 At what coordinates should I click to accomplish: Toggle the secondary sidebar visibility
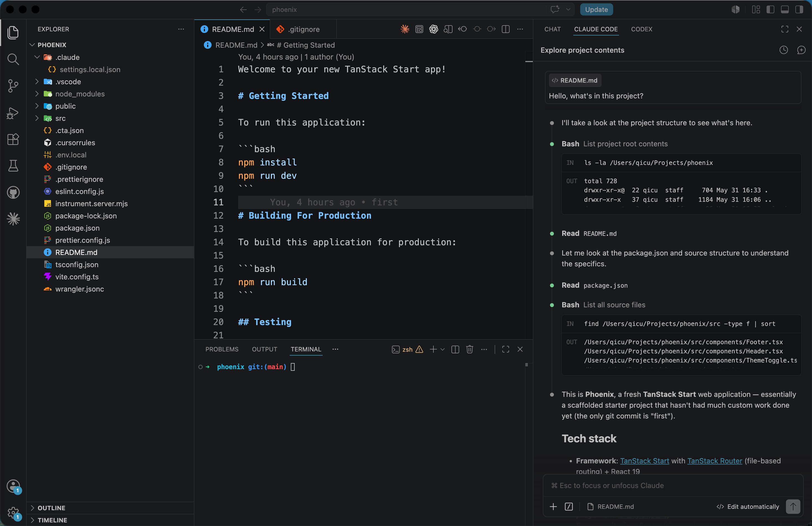point(799,9)
